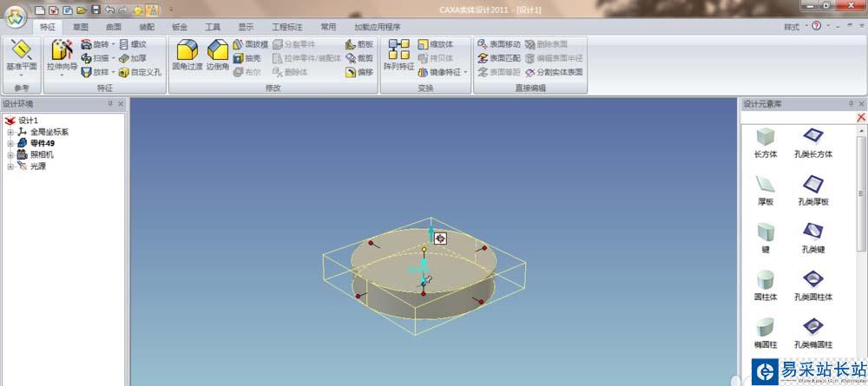Expand the 全局坐标系 tree node
Viewport: 868px width, 386px height.
tap(10, 132)
